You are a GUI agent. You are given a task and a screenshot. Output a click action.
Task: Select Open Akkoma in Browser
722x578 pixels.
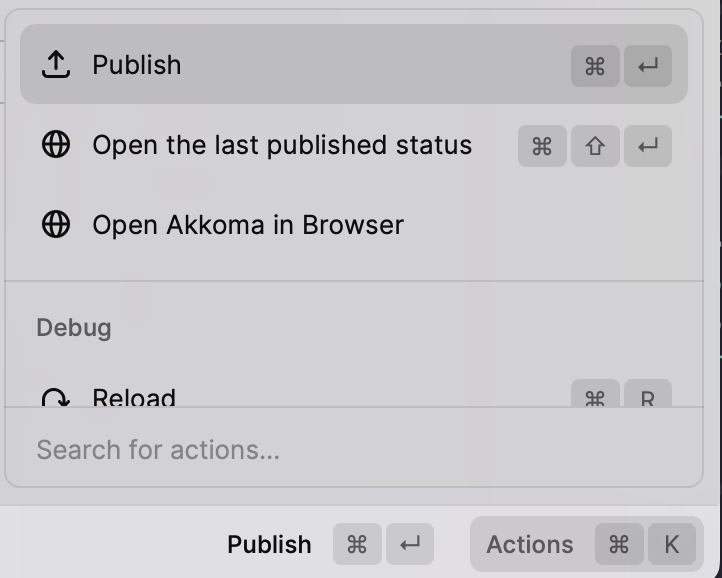pyautogui.click(x=354, y=224)
